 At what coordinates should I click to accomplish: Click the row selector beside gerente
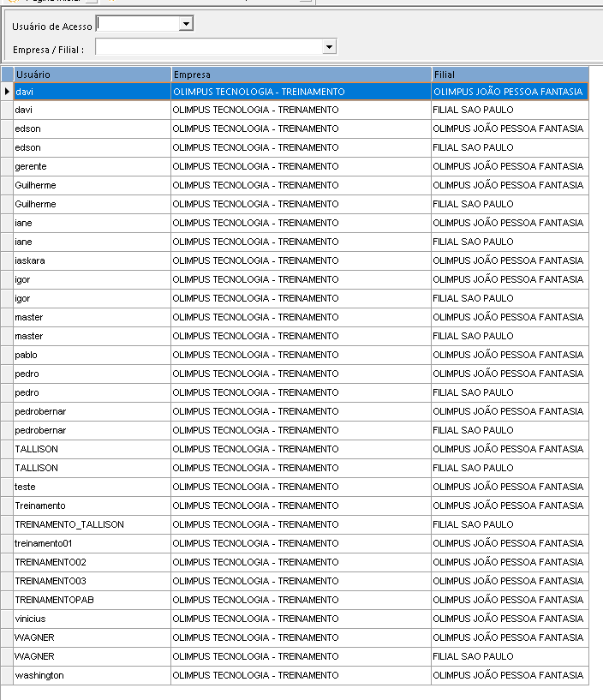[x=7, y=166]
